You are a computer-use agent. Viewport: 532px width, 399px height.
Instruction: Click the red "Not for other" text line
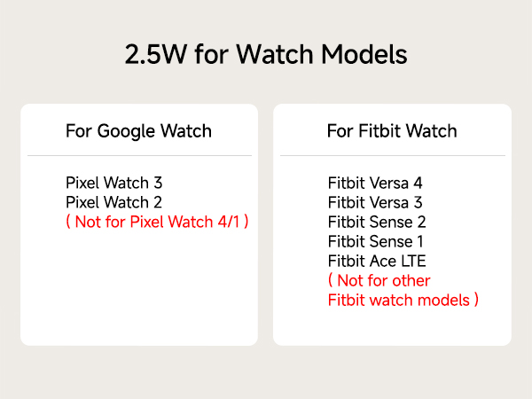click(x=379, y=280)
